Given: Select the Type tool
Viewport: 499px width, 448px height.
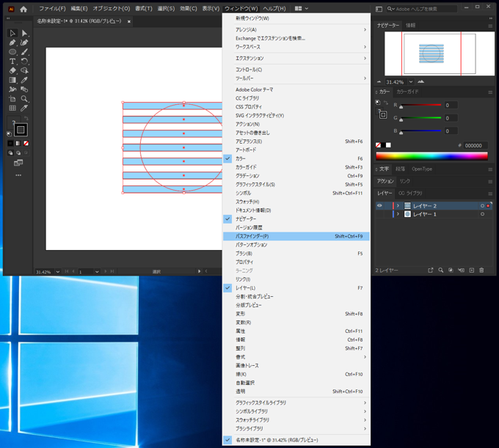Looking at the screenshot, I should point(12,61).
